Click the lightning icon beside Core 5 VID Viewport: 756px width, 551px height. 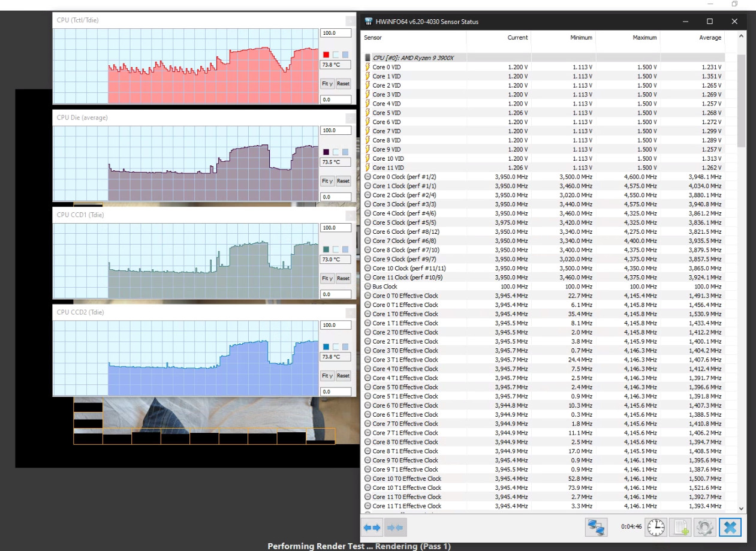pos(368,113)
